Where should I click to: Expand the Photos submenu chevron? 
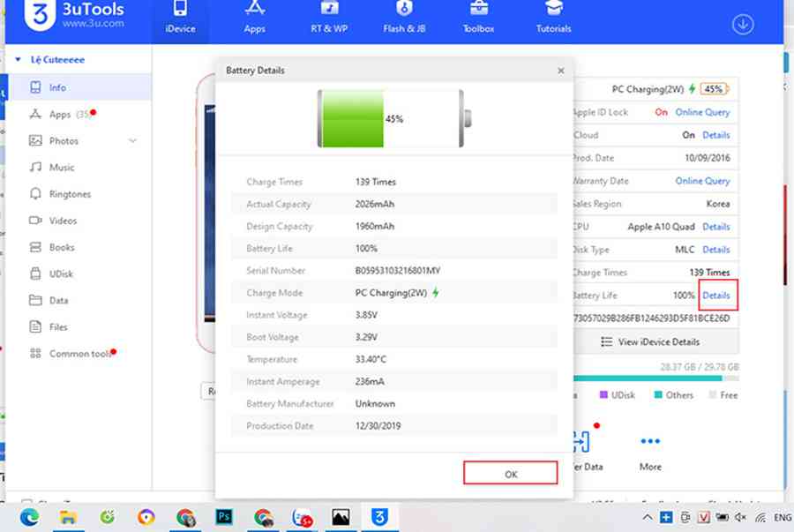132,140
